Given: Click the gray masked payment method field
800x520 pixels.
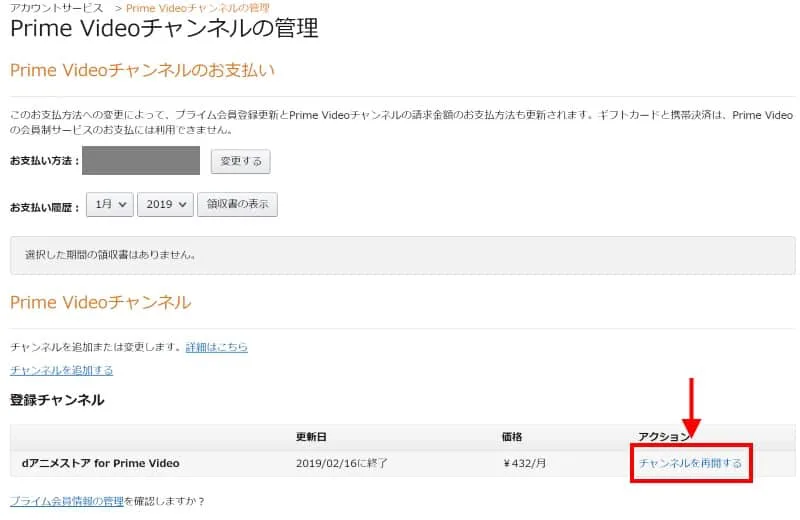Looking at the screenshot, I should coord(141,161).
